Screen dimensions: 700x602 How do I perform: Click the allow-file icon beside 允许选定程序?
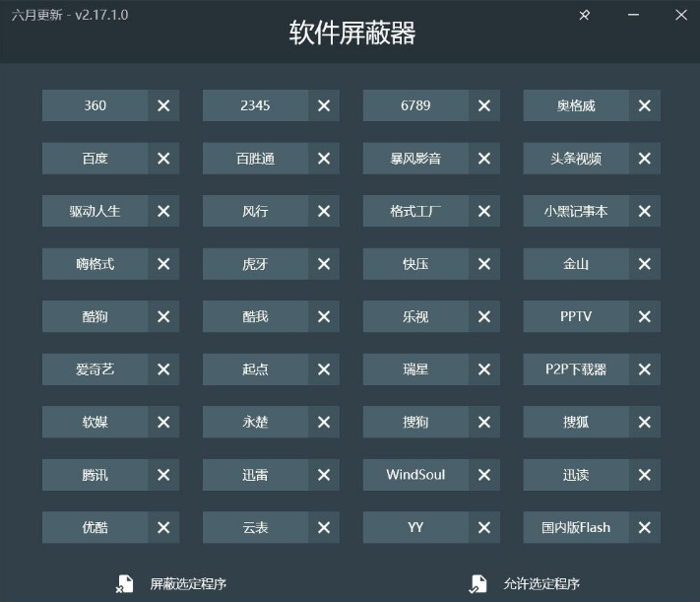tap(477, 584)
